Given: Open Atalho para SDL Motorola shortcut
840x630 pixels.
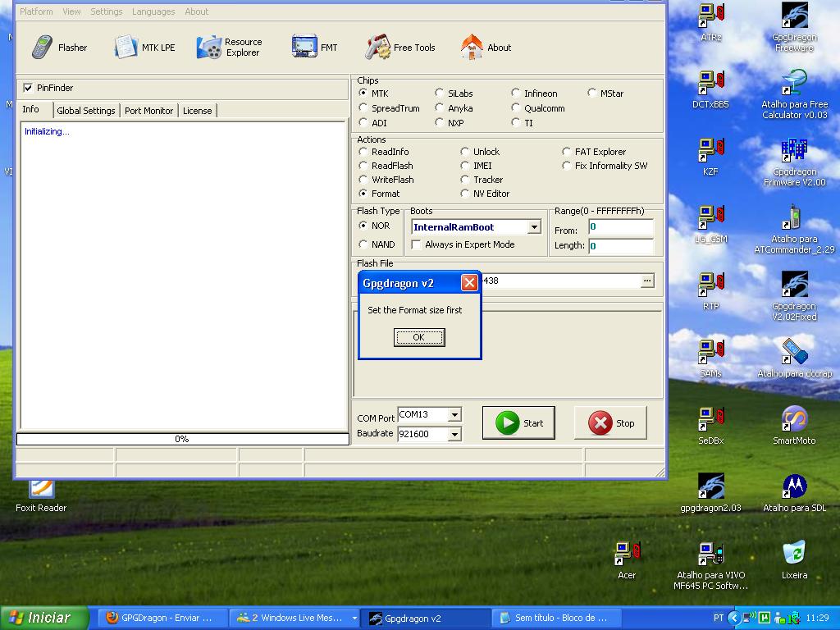Looking at the screenshot, I should [794, 493].
